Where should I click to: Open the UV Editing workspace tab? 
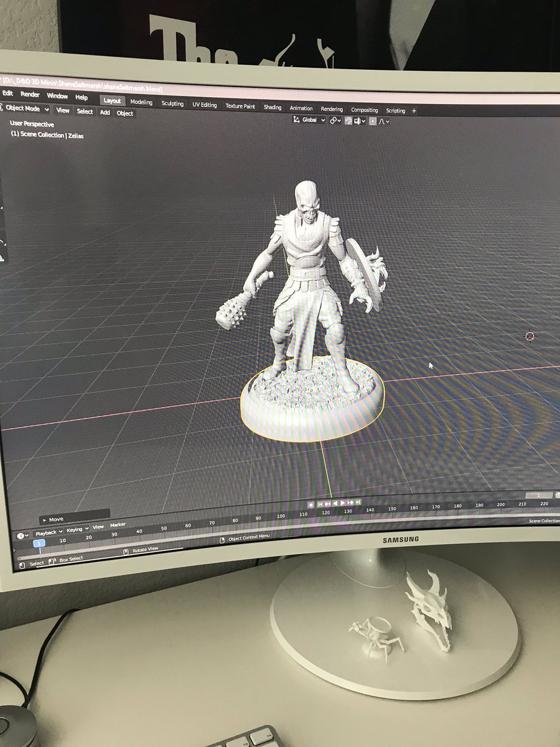(204, 105)
